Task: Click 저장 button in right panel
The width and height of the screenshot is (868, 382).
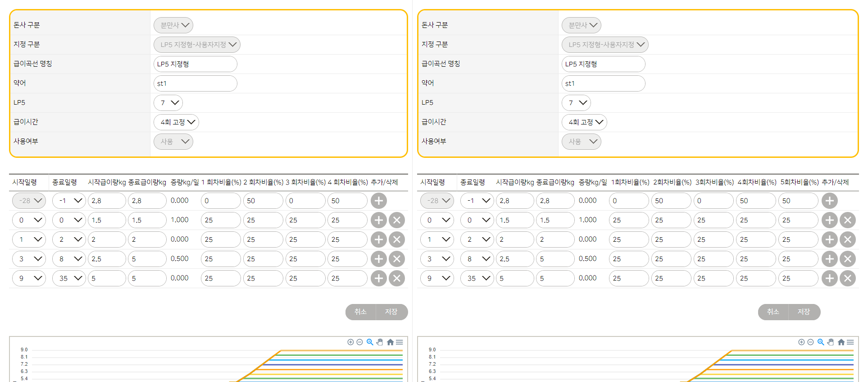Action: [x=804, y=312]
